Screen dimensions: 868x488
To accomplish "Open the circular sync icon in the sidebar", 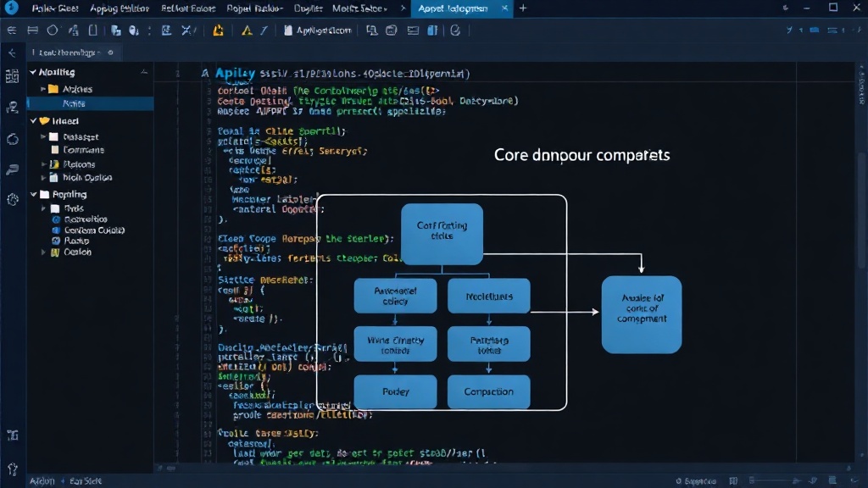I will pyautogui.click(x=12, y=139).
